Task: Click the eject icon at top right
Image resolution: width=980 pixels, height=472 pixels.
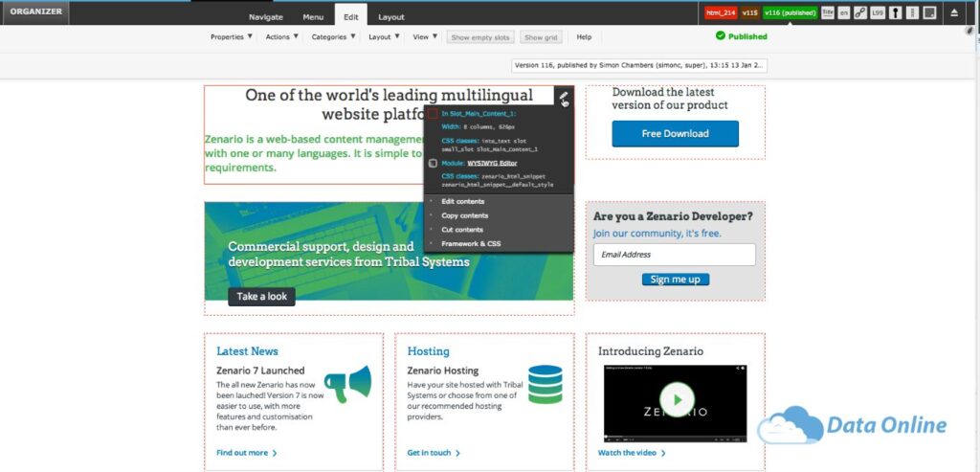Action: [954, 12]
